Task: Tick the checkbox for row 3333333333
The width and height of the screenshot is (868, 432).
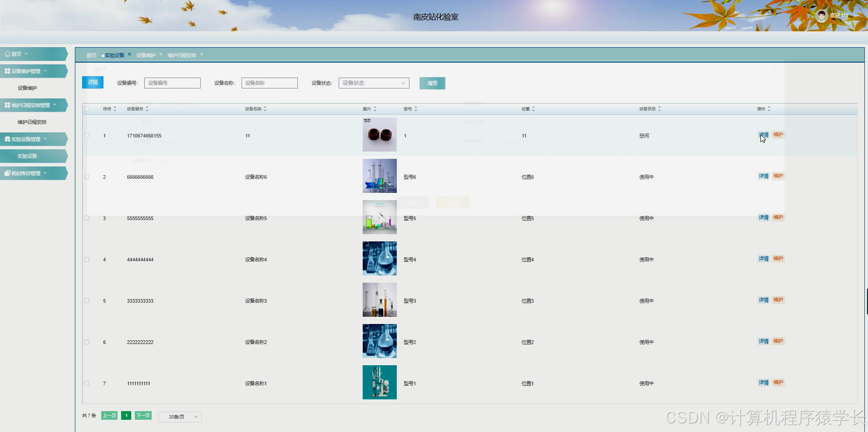Action: [x=87, y=300]
